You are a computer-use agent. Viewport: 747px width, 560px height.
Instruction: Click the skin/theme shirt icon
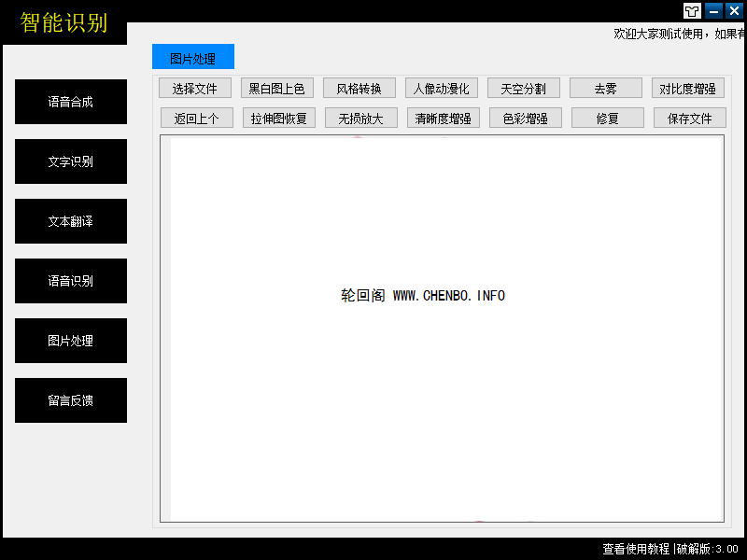coord(692,11)
